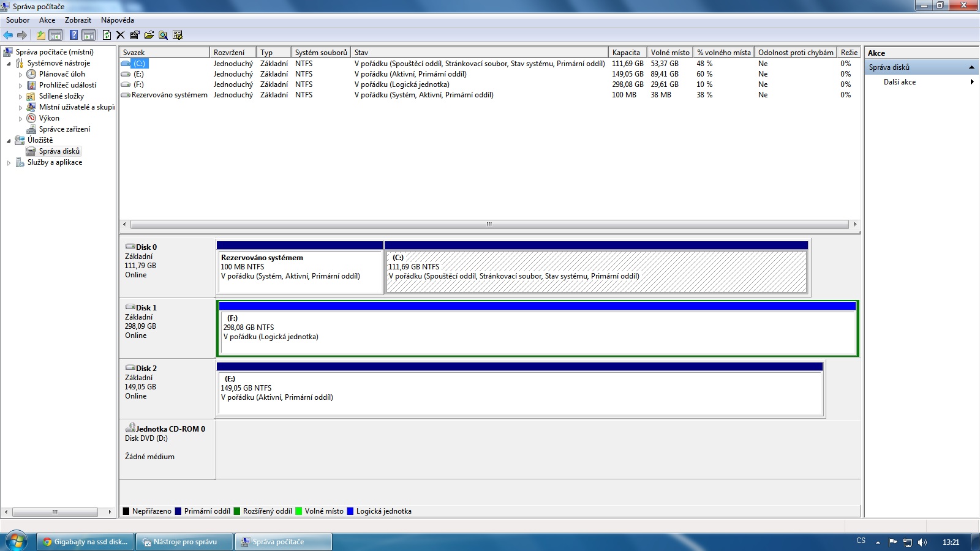Viewport: 980px width, 551px height.
Task: Switch to Chrome Gigabajty na ssd disk
Action: coord(85,542)
